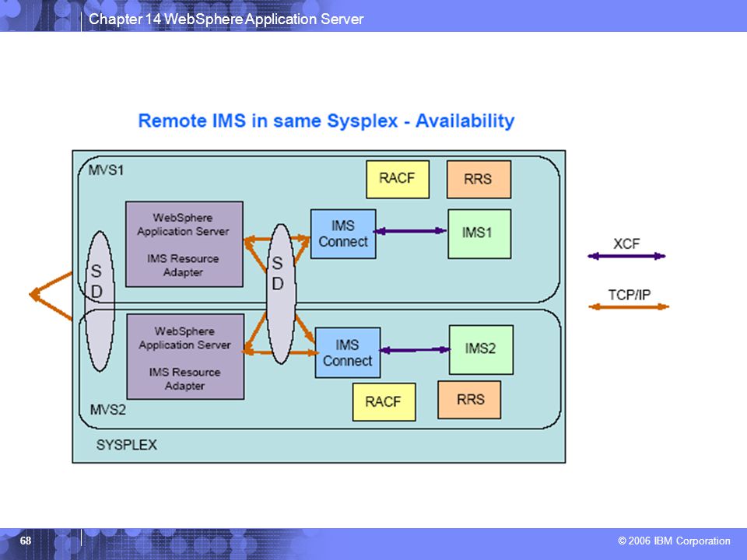Click the IMS Connect box next to IMS1

click(x=343, y=234)
